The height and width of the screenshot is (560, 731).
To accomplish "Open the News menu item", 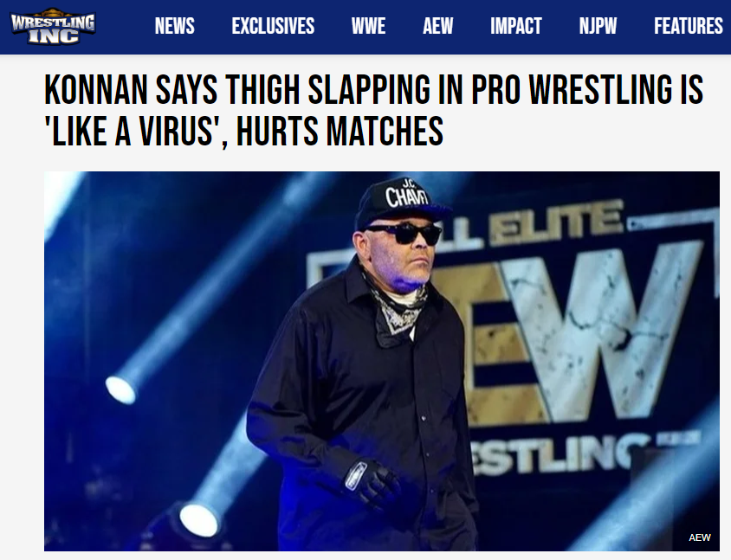I will 174,26.
